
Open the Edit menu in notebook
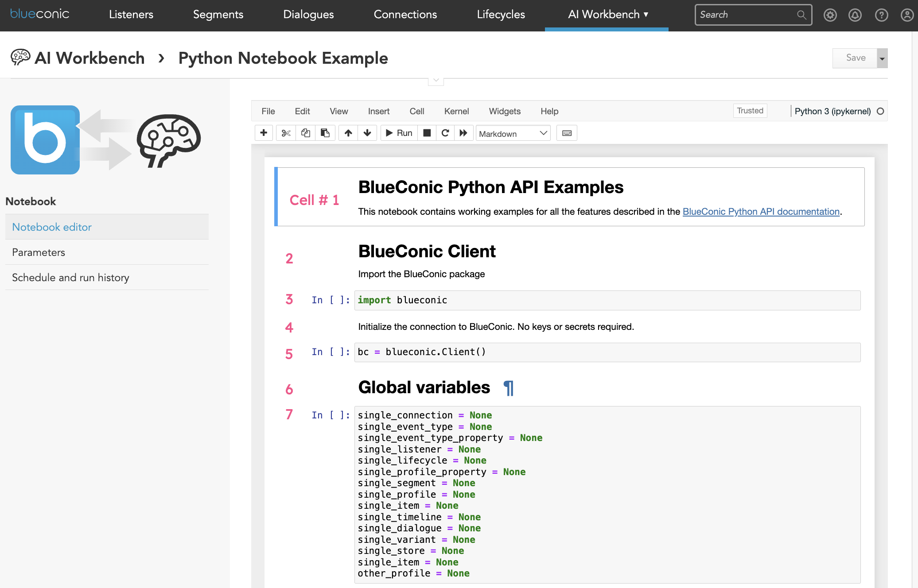click(302, 111)
